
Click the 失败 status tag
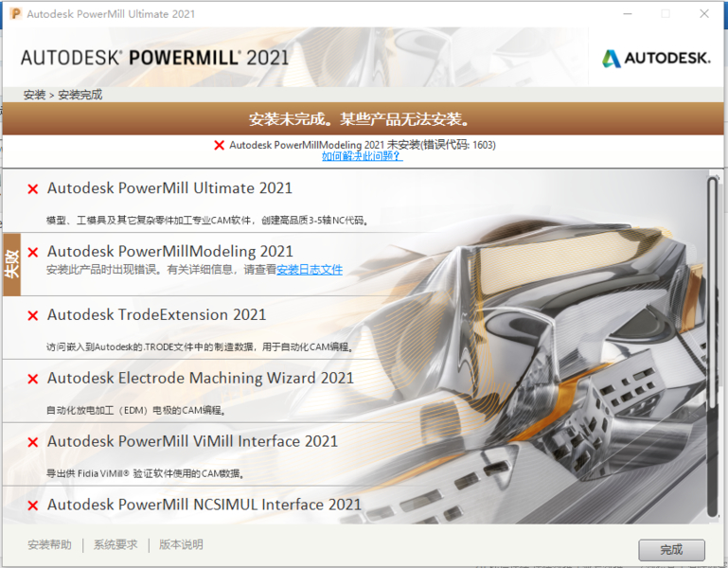click(11, 264)
